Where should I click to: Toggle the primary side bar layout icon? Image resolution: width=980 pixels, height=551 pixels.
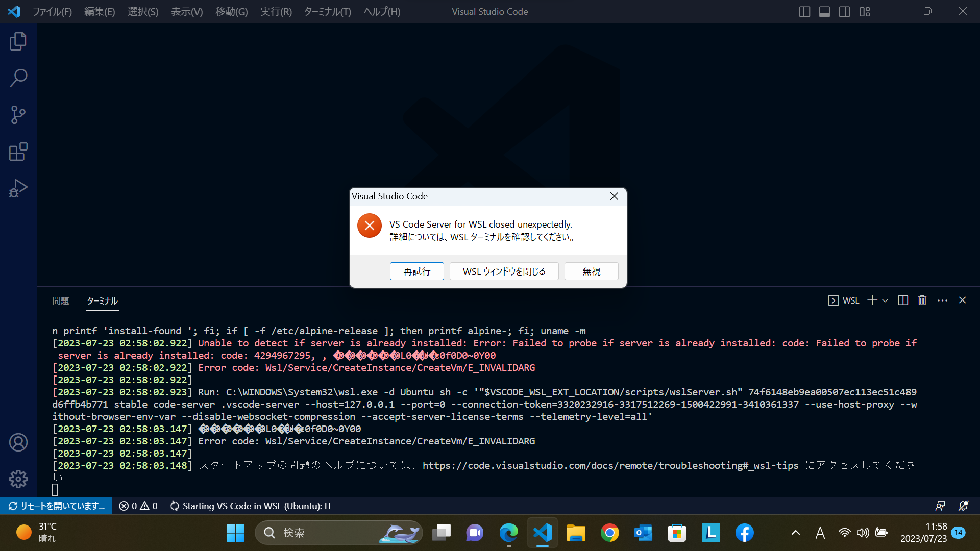click(804, 11)
